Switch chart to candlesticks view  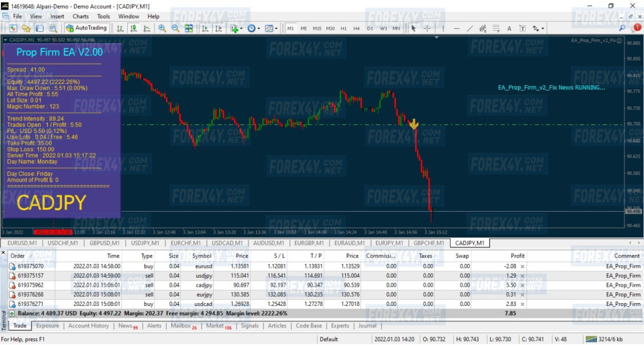pyautogui.click(x=133, y=28)
